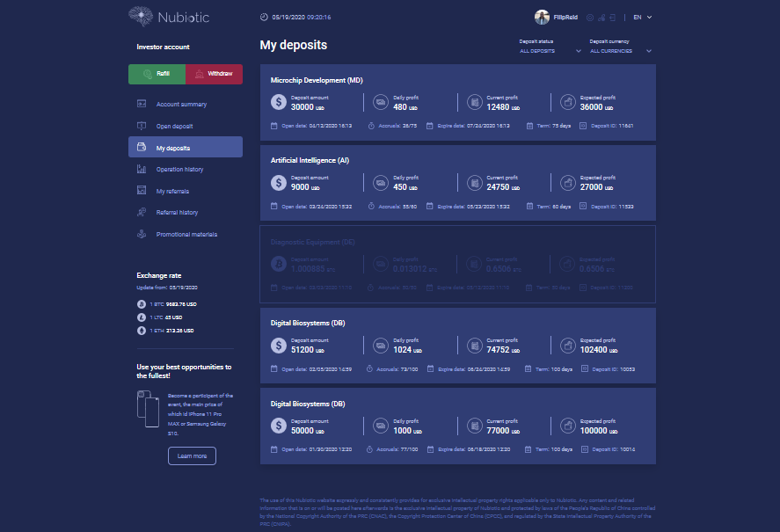The height and width of the screenshot is (532, 780).
Task: Open the FilipReid profile avatar
Action: (542, 17)
